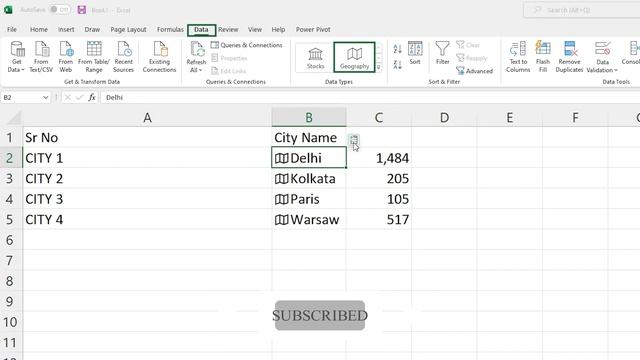Import data From Text/CSV
Screen dimensions: 640x360
point(41,57)
